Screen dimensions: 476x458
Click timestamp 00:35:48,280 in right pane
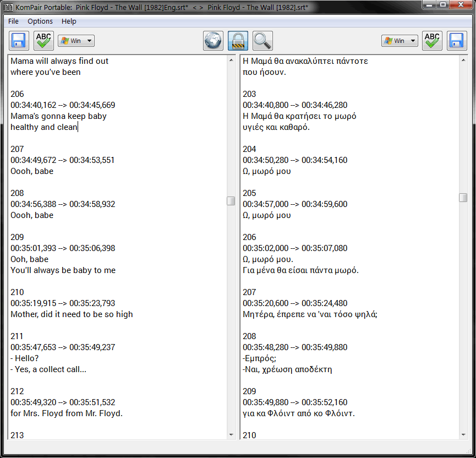pyautogui.click(x=266, y=347)
